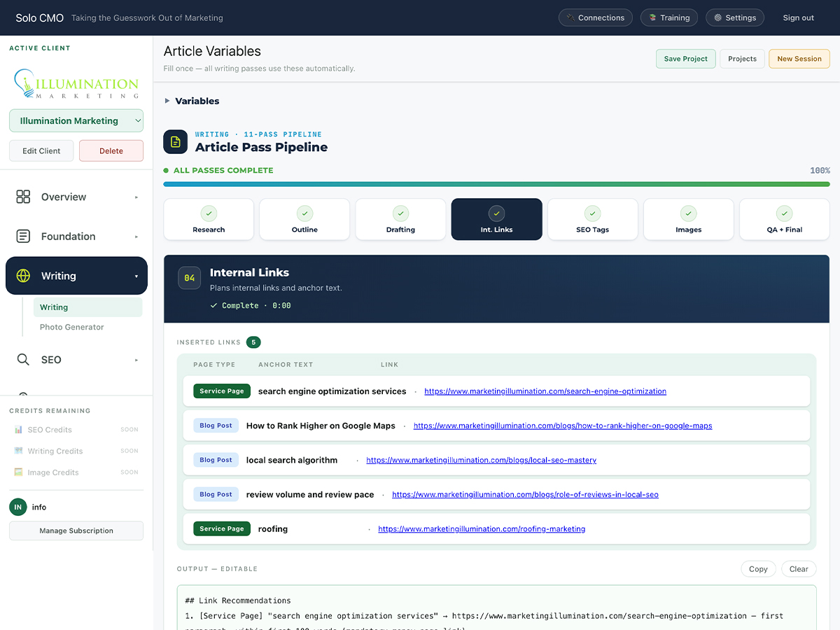Click the Research pass checkmark icon
The width and height of the screenshot is (840, 630).
pyautogui.click(x=209, y=213)
